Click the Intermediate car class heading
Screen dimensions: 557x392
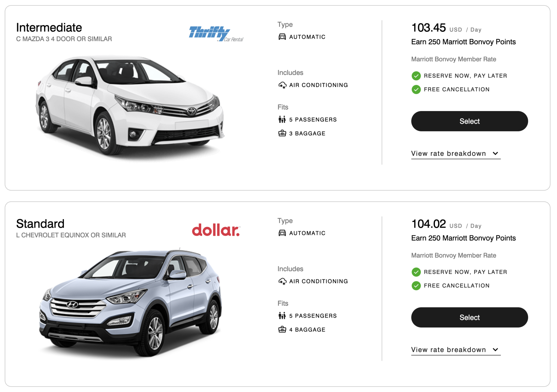click(49, 28)
